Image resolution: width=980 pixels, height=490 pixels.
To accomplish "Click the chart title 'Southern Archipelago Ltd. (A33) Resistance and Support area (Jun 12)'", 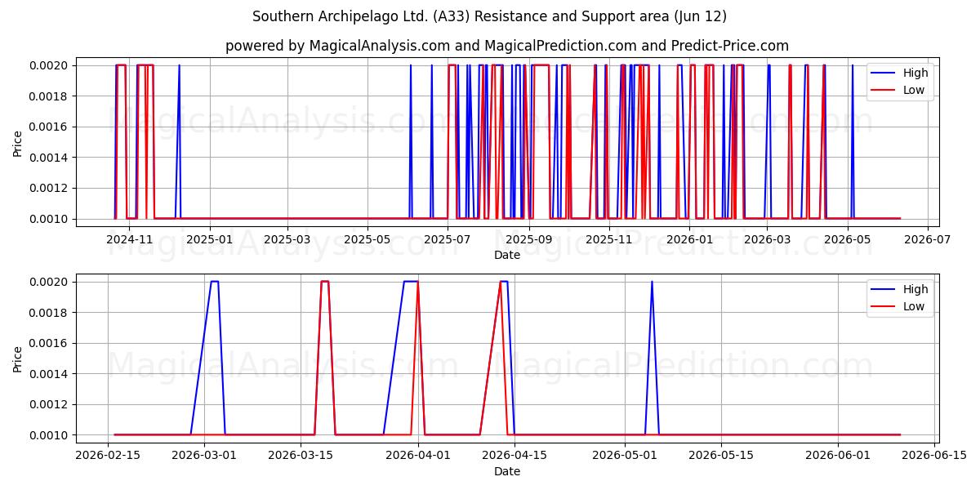I will pos(489,16).
